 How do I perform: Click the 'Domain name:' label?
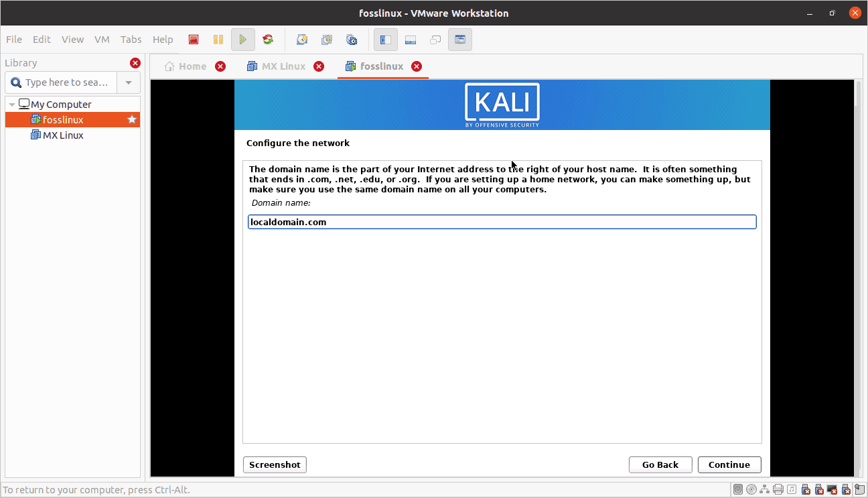click(281, 202)
